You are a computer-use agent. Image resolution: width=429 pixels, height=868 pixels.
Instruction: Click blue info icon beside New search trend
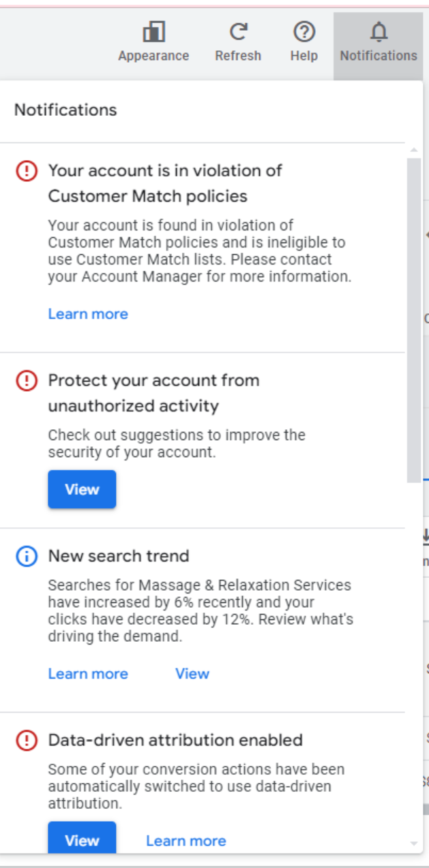[x=26, y=557]
